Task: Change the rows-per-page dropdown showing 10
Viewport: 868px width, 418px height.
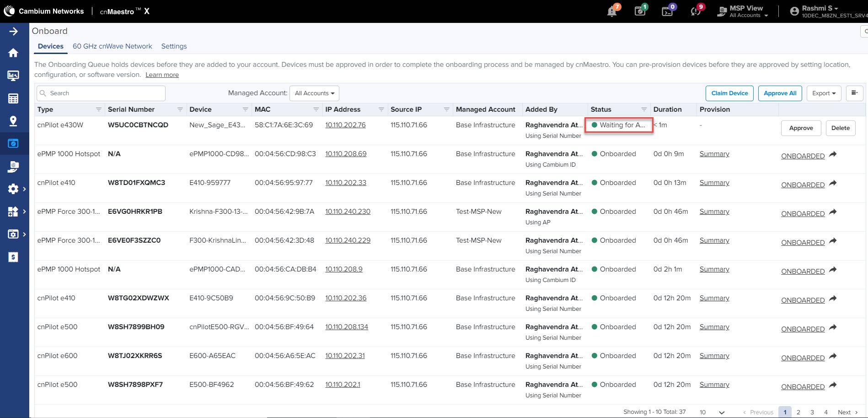Action: (x=712, y=412)
